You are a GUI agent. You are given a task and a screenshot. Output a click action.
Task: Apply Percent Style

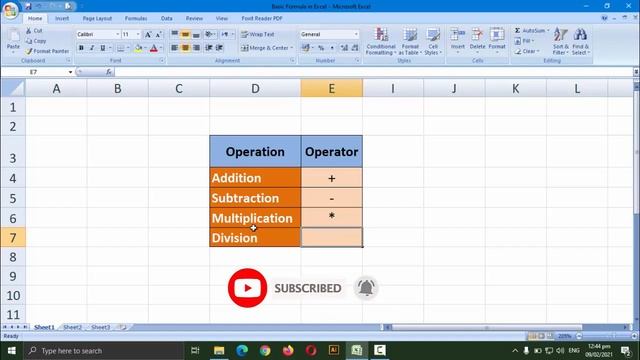[x=321, y=48]
